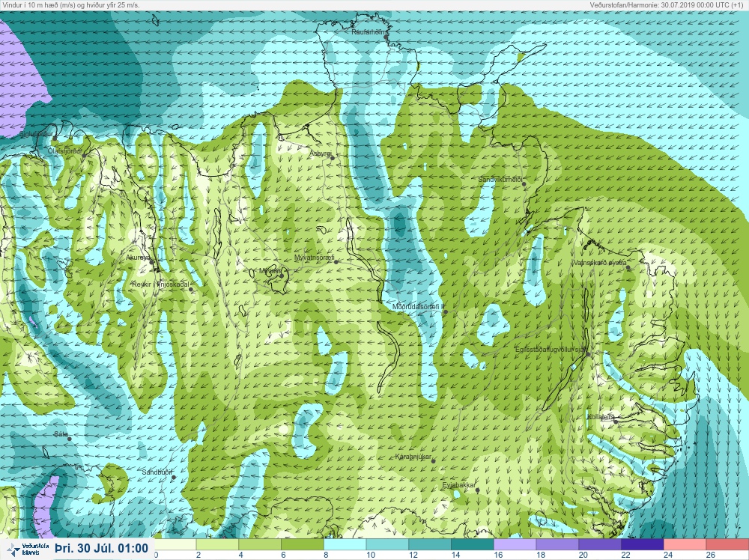Click the legend value '8'
749x560 pixels.
[x=327, y=556]
